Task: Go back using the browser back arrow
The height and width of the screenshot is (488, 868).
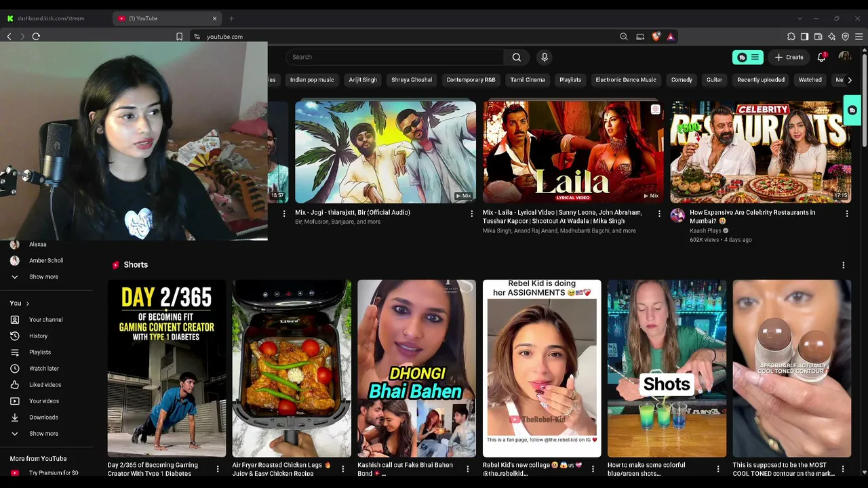Action: 9,37
